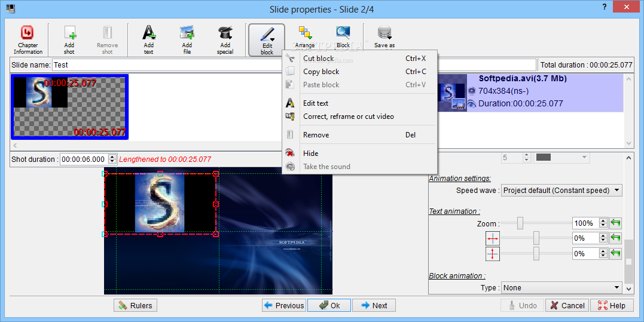Open Chapter Information
Screen dimensions: 644x322
pyautogui.click(x=28, y=40)
